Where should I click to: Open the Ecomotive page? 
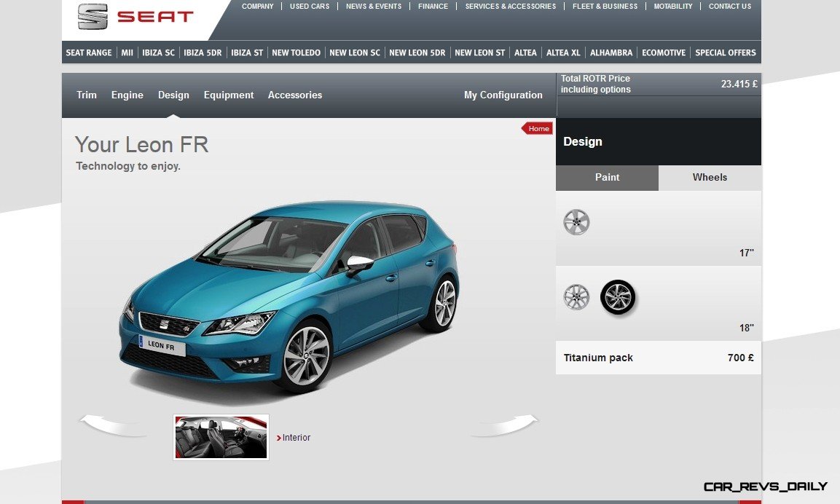[x=664, y=52]
